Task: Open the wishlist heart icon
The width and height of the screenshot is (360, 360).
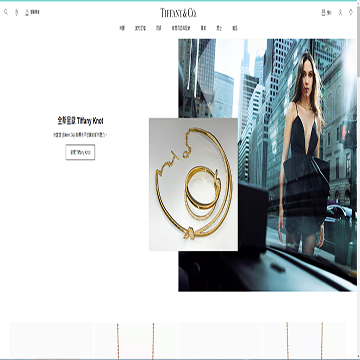Action: click(351, 12)
